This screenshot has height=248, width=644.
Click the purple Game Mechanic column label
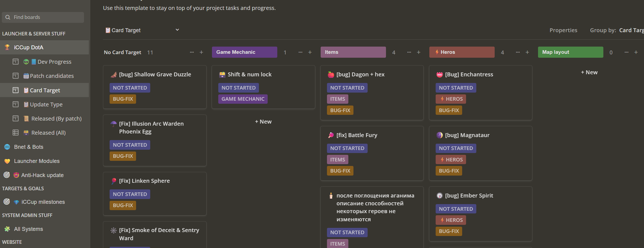(244, 52)
